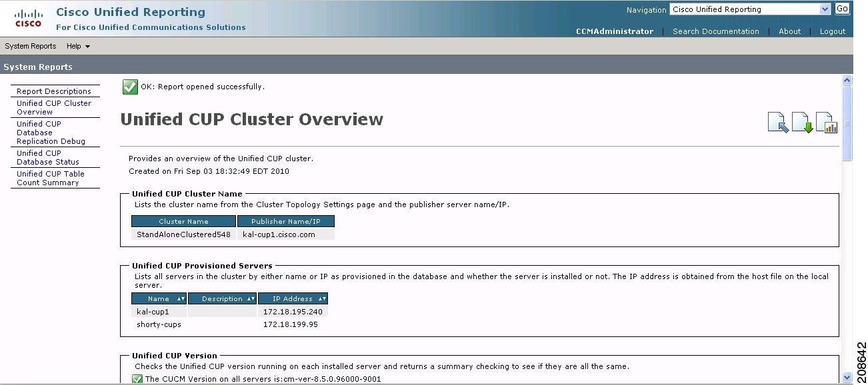
Task: Select Unified CUP Cluster Overview report
Action: 54,108
